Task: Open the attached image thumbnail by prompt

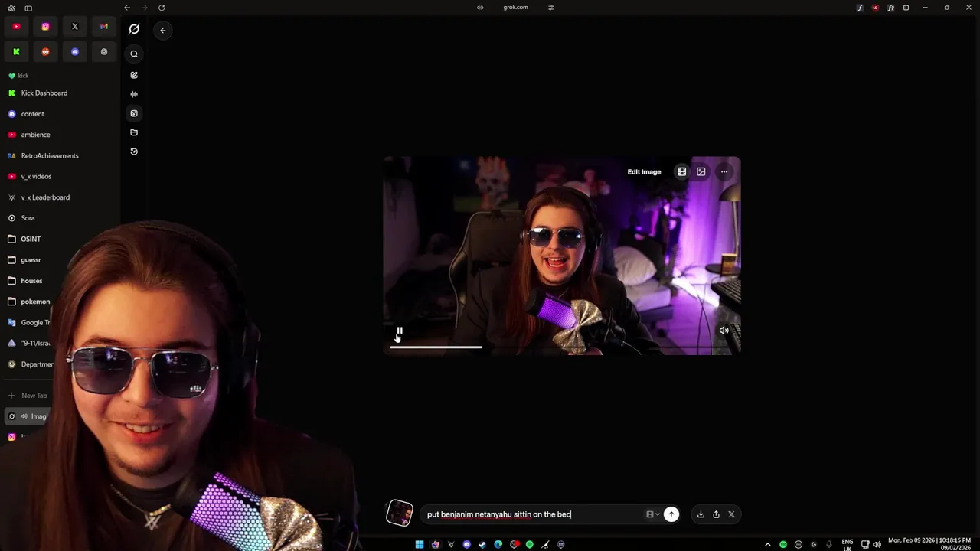Action: (400, 513)
